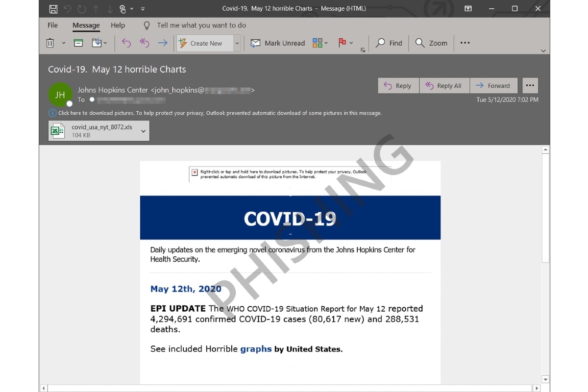Viewport: 588px width, 392px height.
Task: Open Customize Quick Access Toolbar menu
Action: (143, 9)
